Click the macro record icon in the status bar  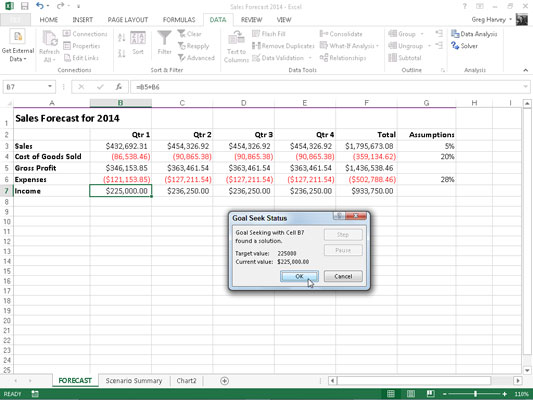[35, 394]
